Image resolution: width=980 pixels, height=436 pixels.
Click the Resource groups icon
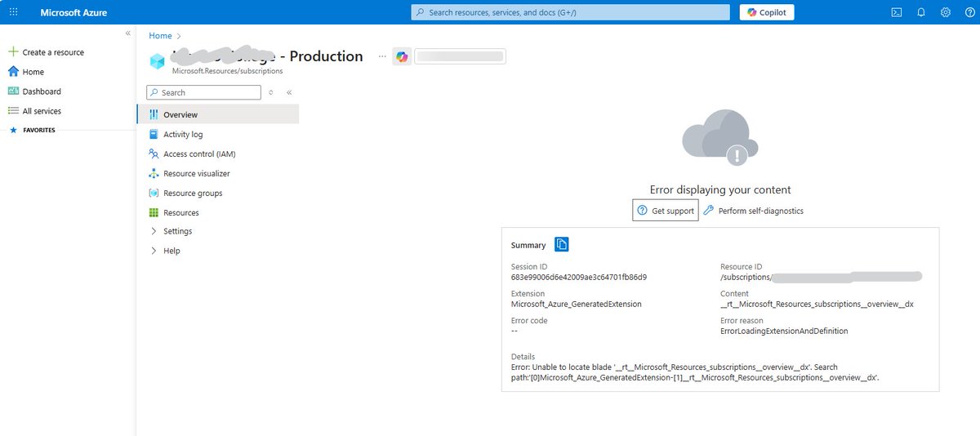154,194
